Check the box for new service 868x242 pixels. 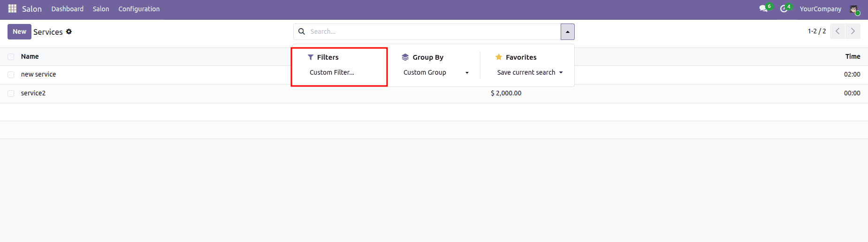(x=11, y=75)
